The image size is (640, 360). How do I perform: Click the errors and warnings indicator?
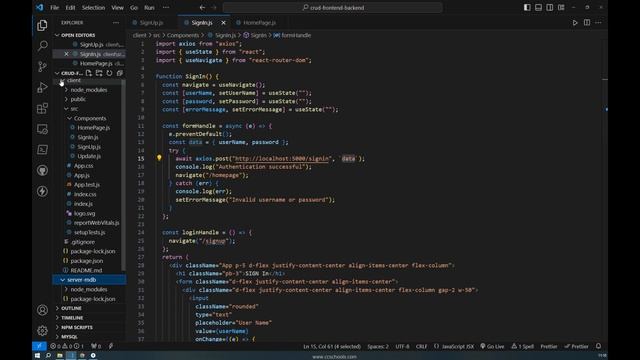(67, 346)
